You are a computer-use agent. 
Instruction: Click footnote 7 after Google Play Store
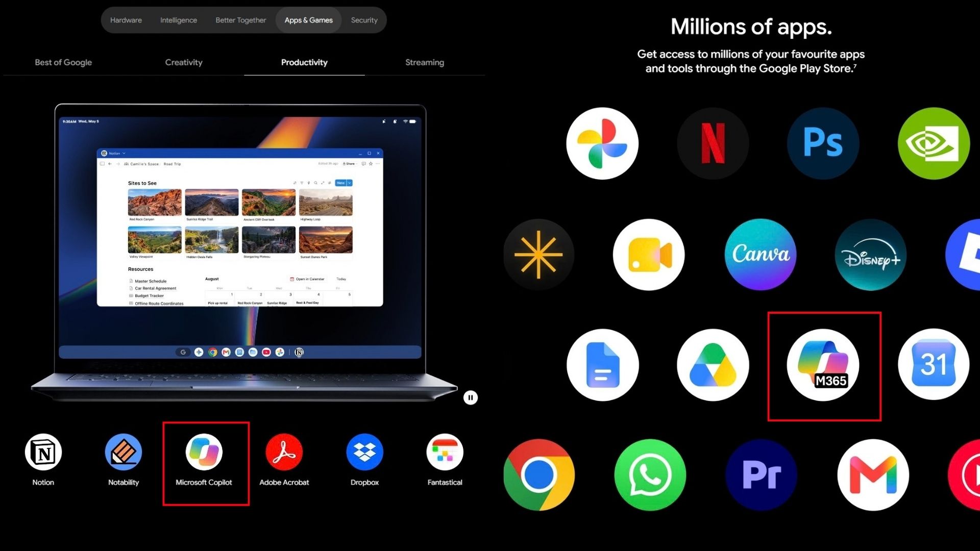[x=855, y=66]
